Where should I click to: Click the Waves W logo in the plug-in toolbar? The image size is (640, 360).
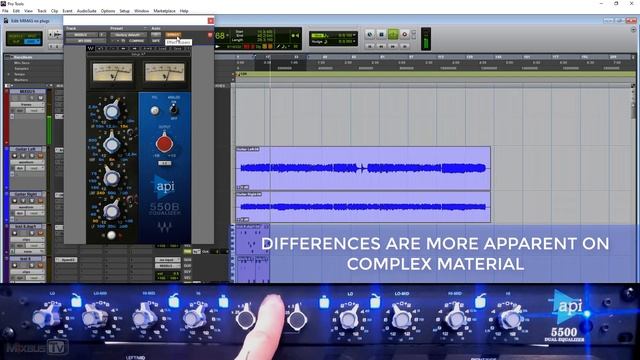click(x=90, y=48)
